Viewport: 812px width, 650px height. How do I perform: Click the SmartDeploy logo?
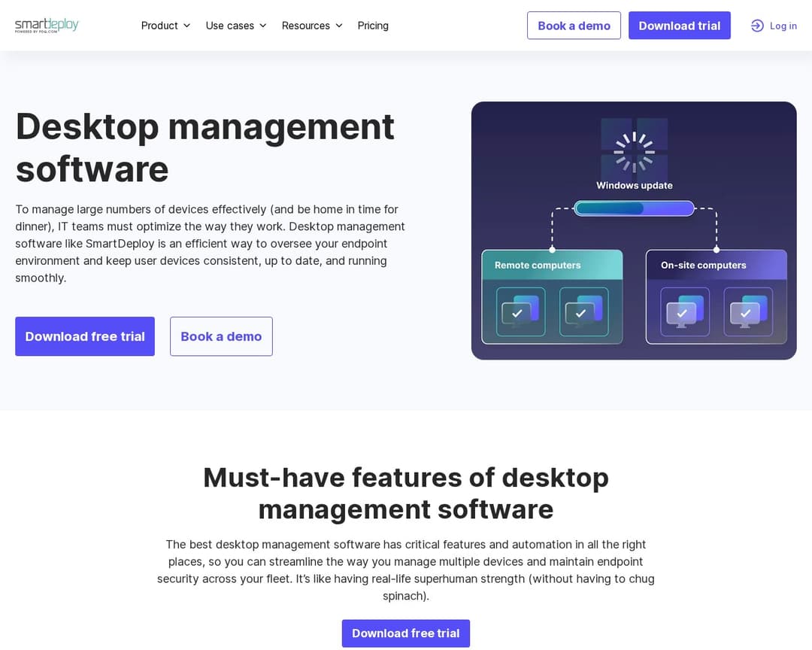[47, 24]
